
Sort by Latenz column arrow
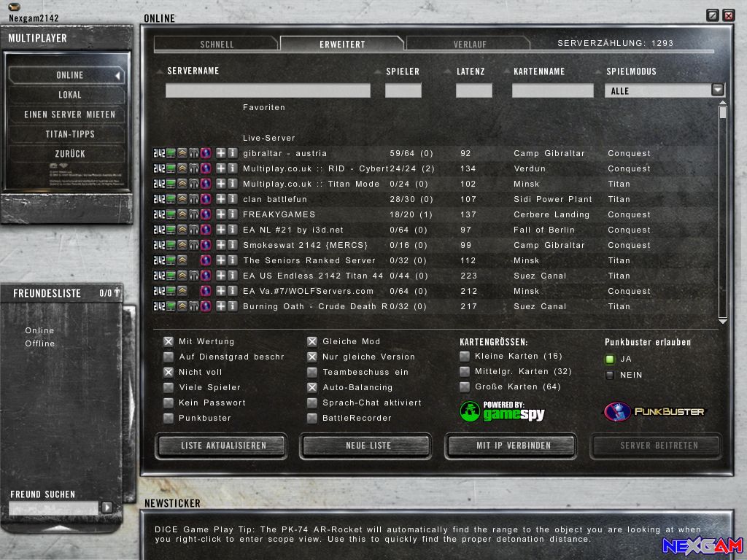[x=447, y=72]
